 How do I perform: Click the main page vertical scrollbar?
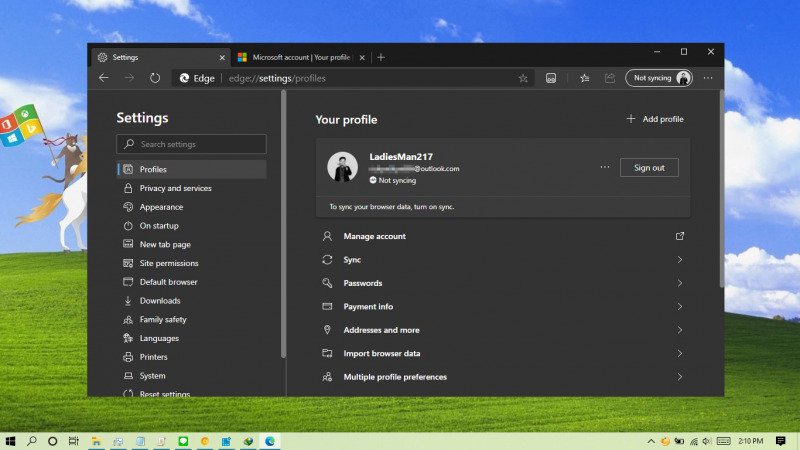pyautogui.click(x=721, y=189)
